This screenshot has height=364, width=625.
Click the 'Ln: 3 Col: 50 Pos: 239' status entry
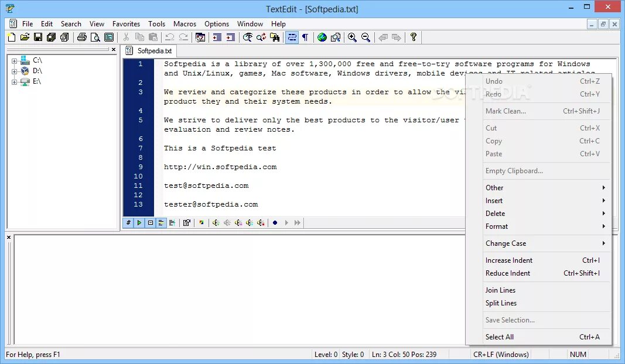404,355
